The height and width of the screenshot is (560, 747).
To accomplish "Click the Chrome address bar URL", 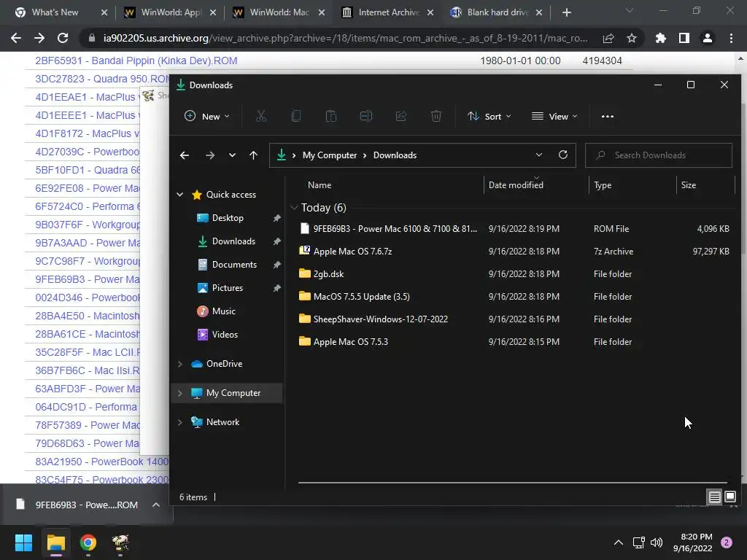I will point(345,38).
